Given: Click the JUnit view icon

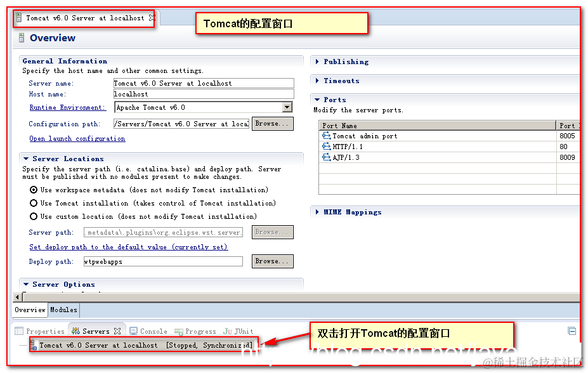Looking at the screenshot, I should [x=227, y=331].
